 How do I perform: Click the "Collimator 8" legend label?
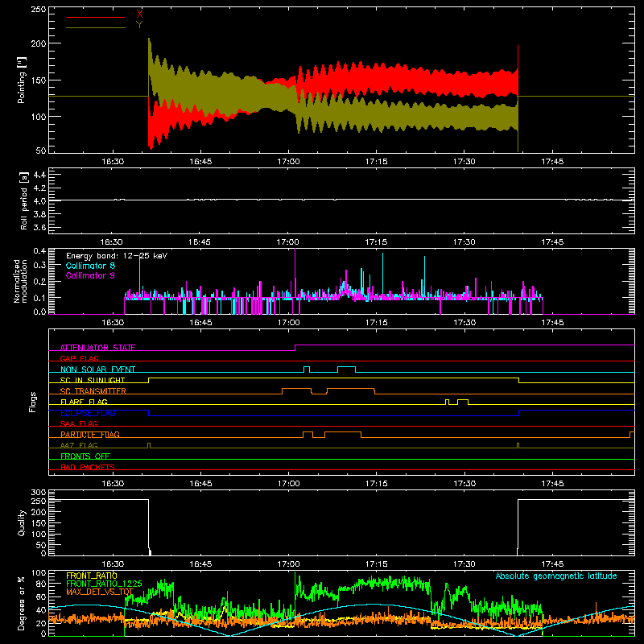click(x=90, y=266)
